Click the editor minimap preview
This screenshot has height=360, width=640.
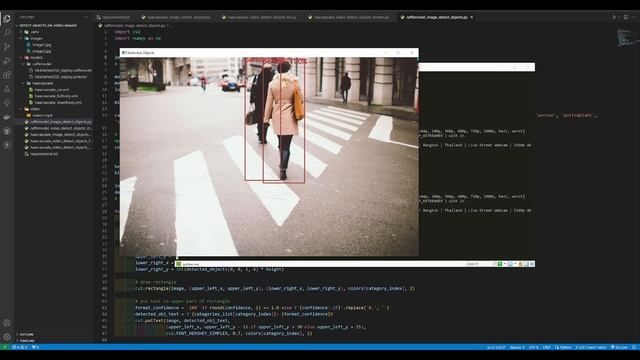pyautogui.click(x=627, y=38)
